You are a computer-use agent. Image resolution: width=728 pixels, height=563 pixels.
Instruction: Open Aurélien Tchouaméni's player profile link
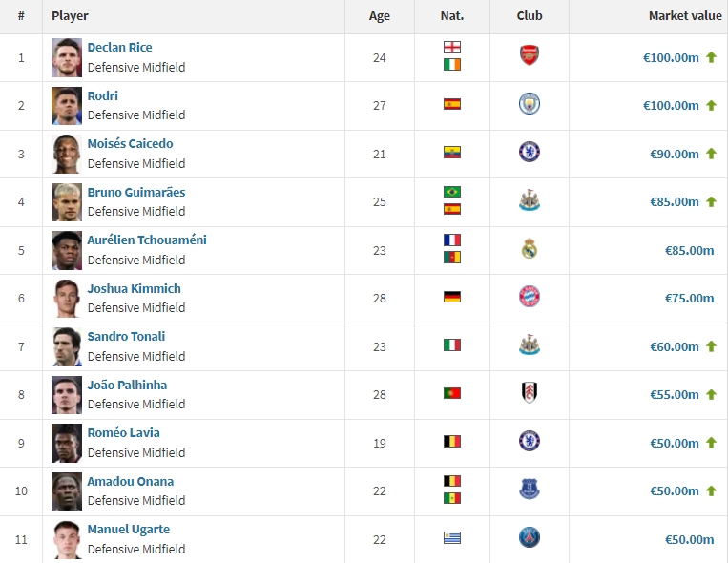[147, 240]
